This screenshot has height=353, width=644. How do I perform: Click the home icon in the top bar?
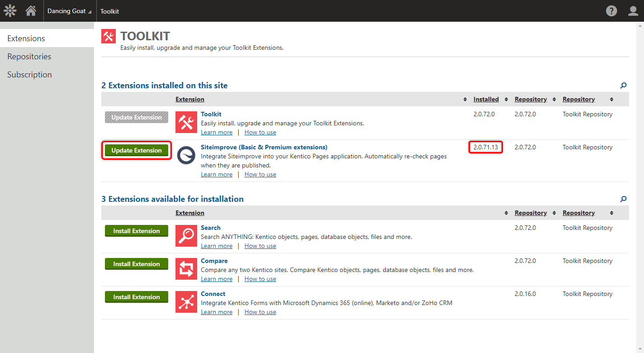31,10
